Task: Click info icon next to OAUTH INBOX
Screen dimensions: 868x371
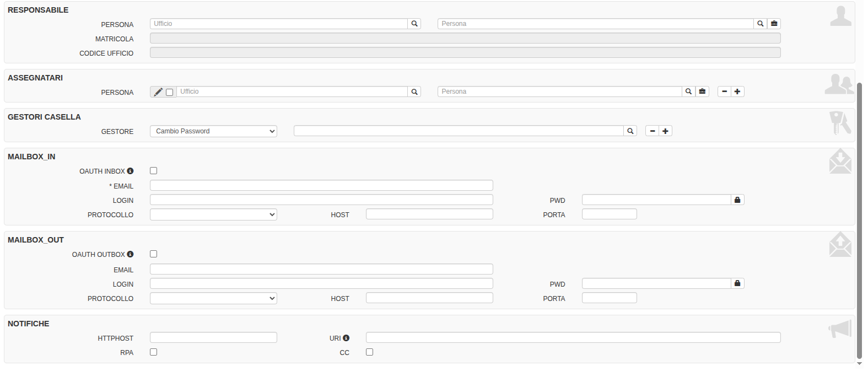Action: click(131, 171)
